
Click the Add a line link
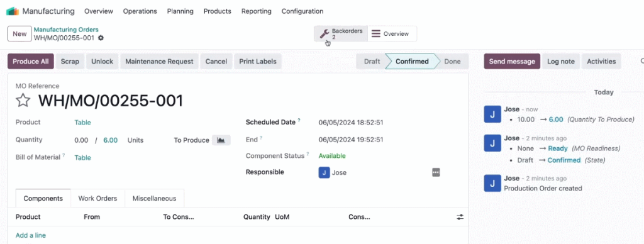point(31,235)
